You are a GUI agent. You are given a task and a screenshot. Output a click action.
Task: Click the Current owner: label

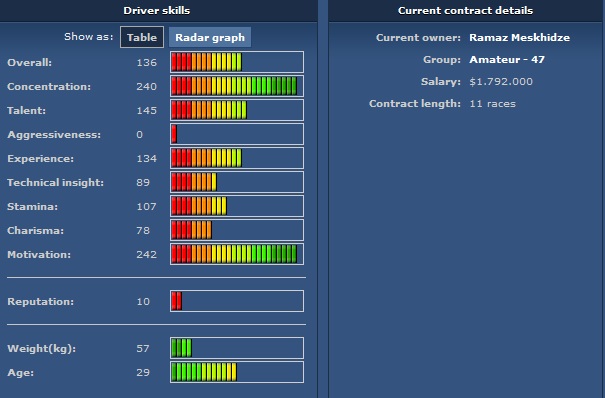point(418,37)
